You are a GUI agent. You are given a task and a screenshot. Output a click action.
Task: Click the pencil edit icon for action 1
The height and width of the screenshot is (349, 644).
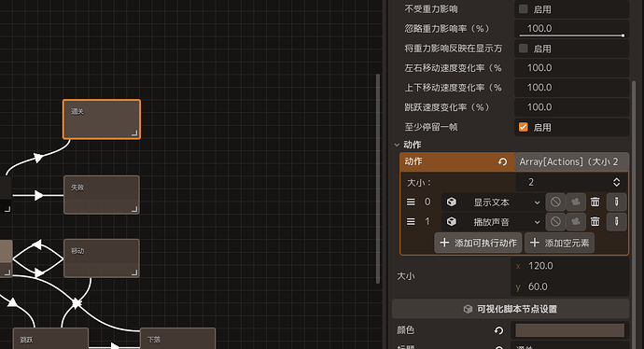point(617,222)
